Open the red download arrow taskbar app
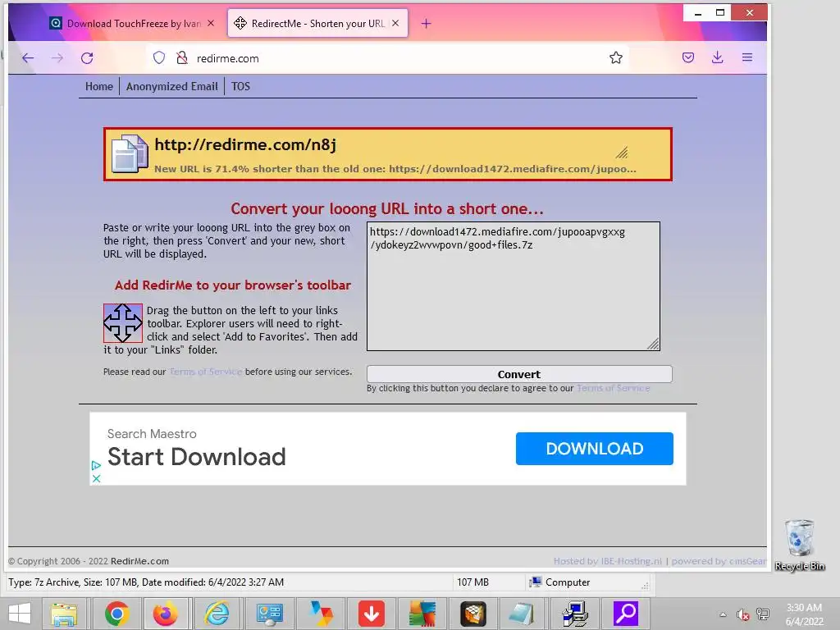Screen dimensions: 840x630 (x=372, y=614)
